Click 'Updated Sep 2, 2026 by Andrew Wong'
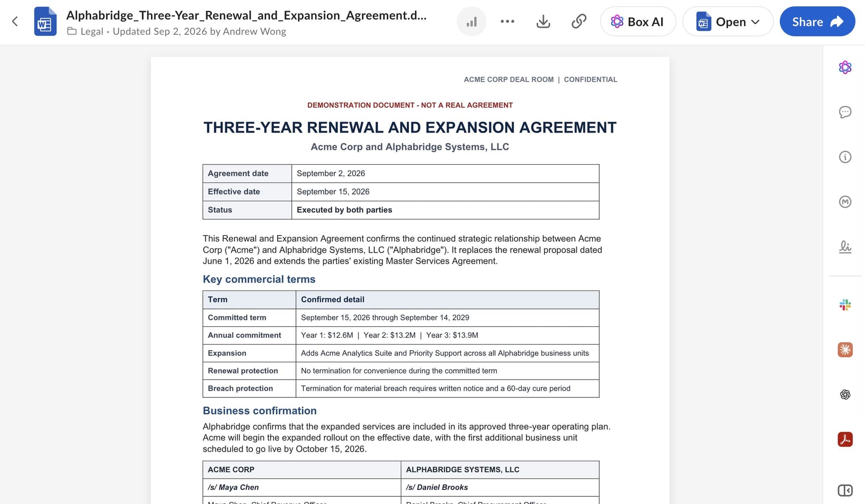The height and width of the screenshot is (504, 865). [199, 32]
